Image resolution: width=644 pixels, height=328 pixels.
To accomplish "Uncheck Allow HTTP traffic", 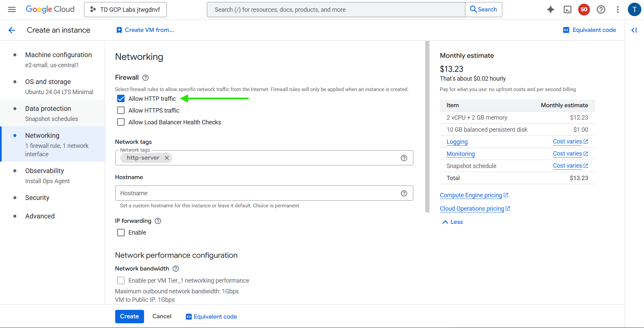I will [x=121, y=99].
